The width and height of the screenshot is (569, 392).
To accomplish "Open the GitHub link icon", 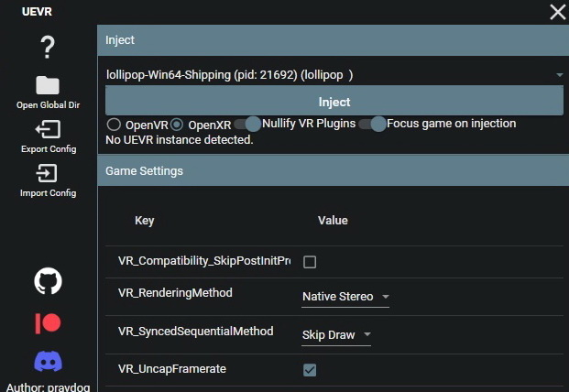I will 48,281.
